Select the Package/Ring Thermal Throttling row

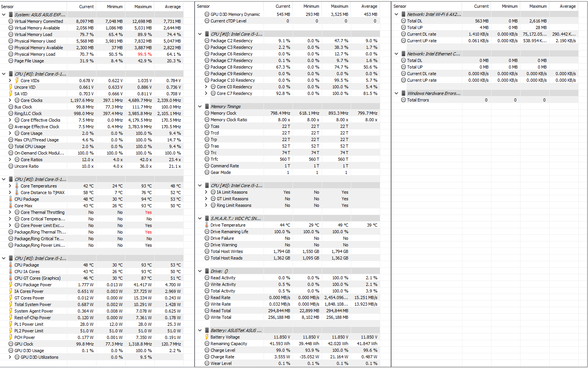pyautogui.click(x=92, y=232)
